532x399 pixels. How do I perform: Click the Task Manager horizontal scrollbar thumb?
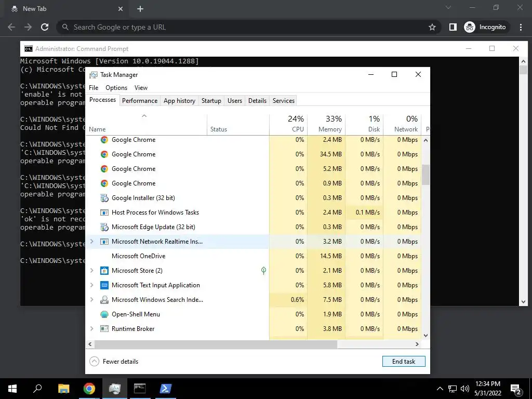(x=216, y=344)
